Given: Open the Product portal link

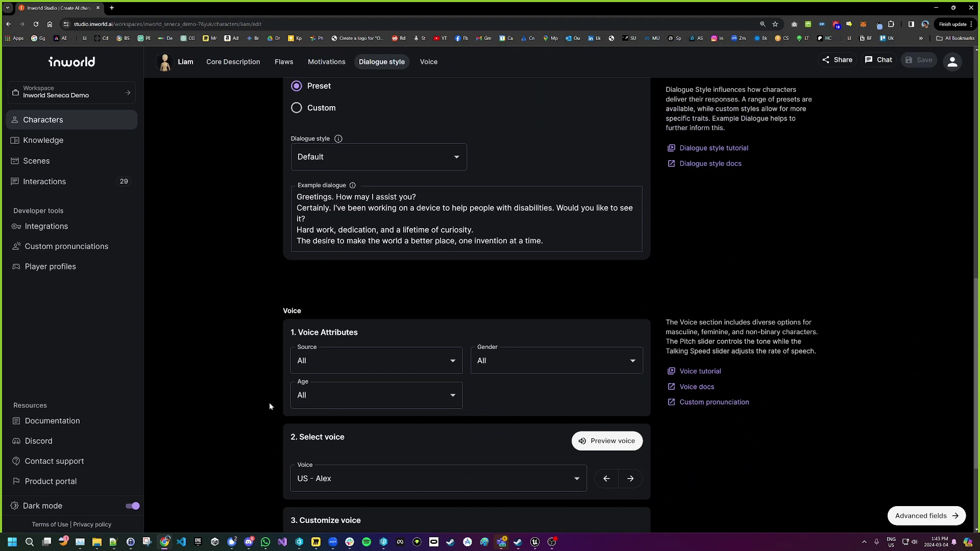Looking at the screenshot, I should (51, 482).
